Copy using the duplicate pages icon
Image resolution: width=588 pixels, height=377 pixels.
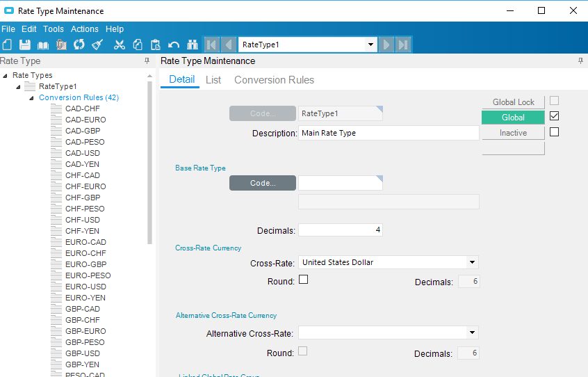[138, 45]
